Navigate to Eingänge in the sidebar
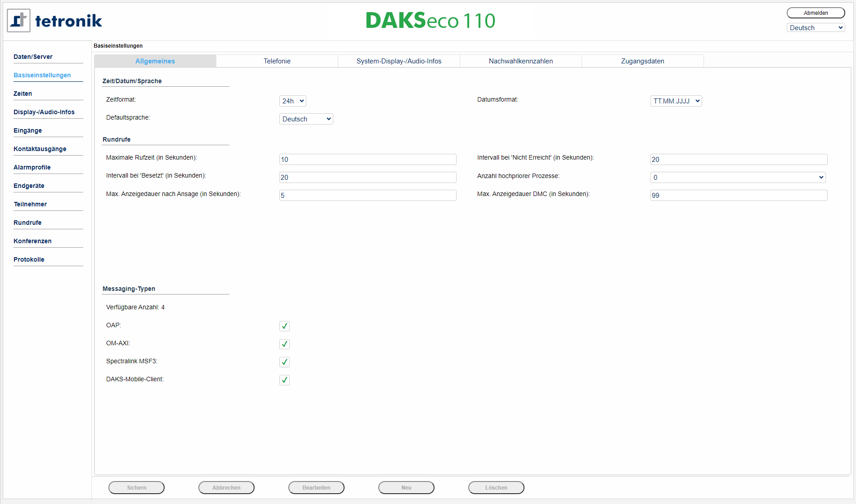The width and height of the screenshot is (856, 504). click(27, 130)
